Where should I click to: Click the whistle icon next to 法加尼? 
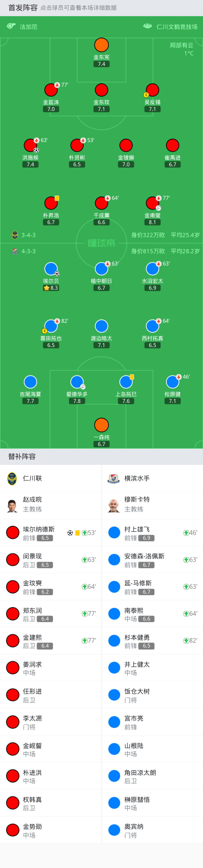click(11, 26)
